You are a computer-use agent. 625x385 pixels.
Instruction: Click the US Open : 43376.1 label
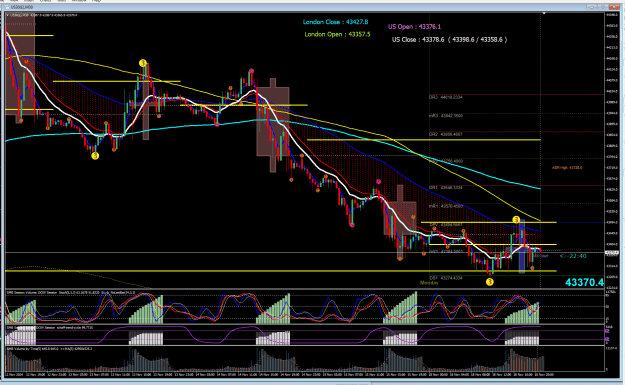415,27
